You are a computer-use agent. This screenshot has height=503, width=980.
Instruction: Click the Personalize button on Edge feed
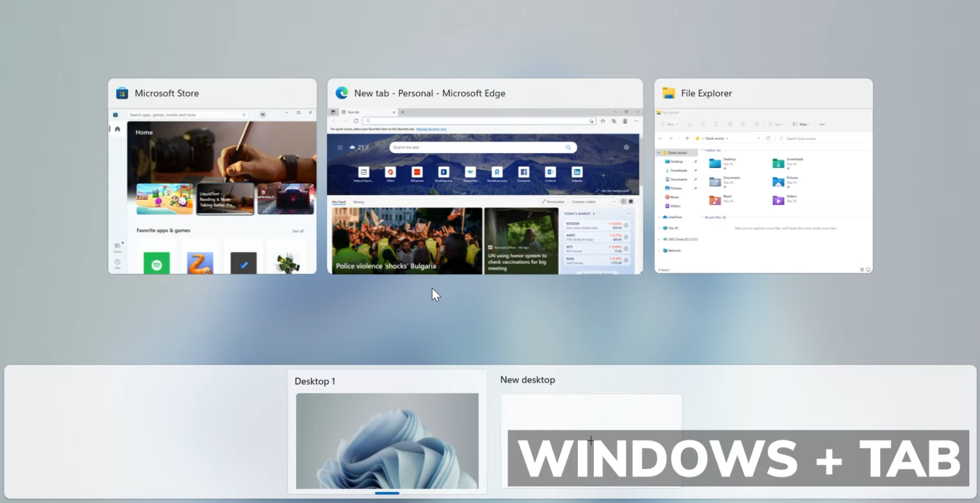click(554, 202)
